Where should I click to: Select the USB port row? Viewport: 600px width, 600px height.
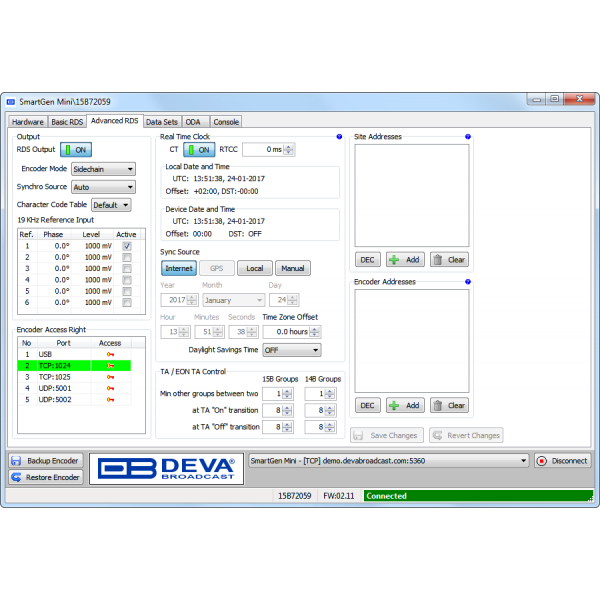tap(74, 354)
